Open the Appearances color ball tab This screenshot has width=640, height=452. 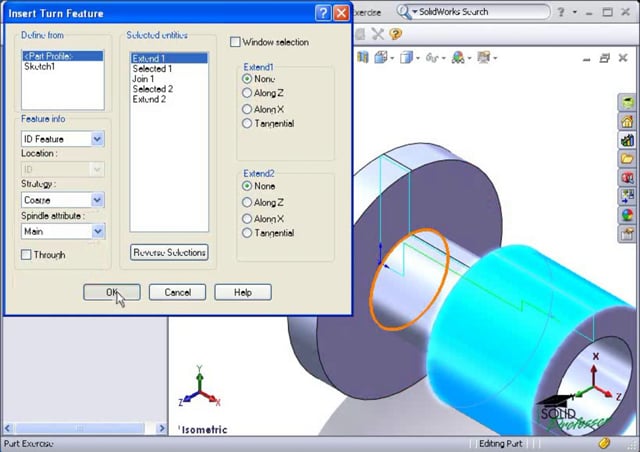click(627, 215)
